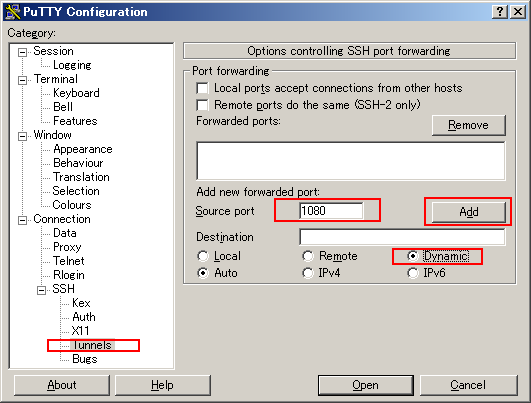This screenshot has height=403, width=531.
Task: Close the PuTTY Configuration dialog
Action: click(518, 12)
